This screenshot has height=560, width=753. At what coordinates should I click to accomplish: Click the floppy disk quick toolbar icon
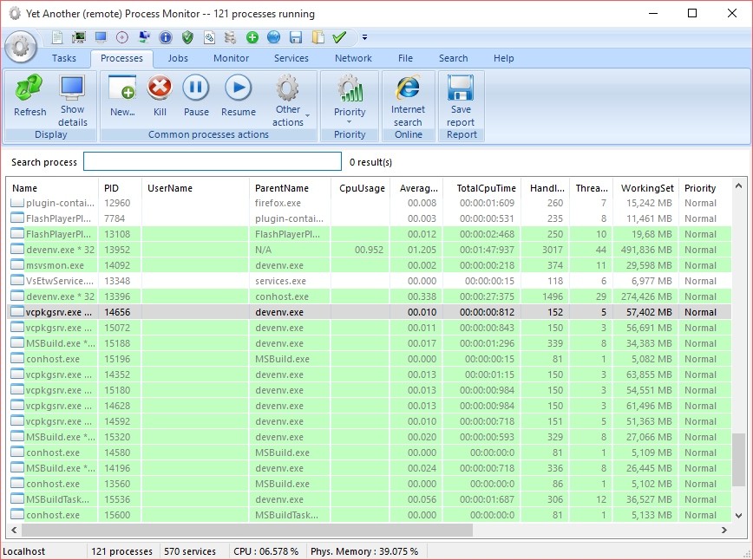(296, 37)
